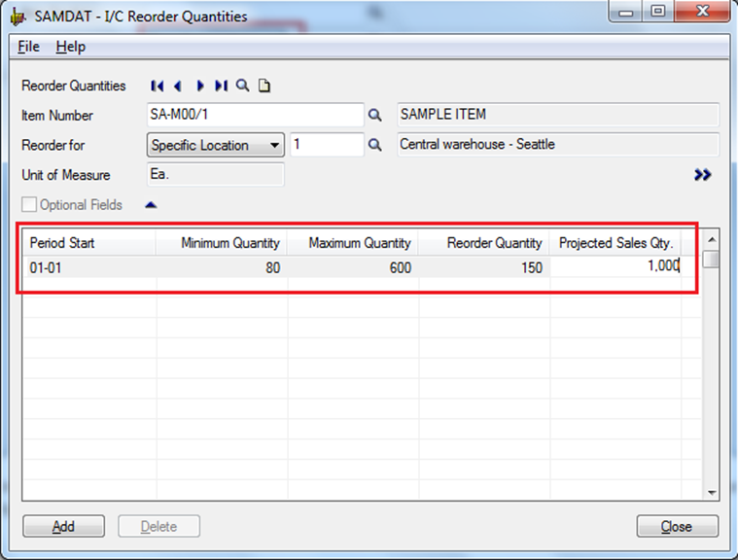Select the Maximum Quantity column header
The height and width of the screenshot is (560, 738).
[353, 243]
